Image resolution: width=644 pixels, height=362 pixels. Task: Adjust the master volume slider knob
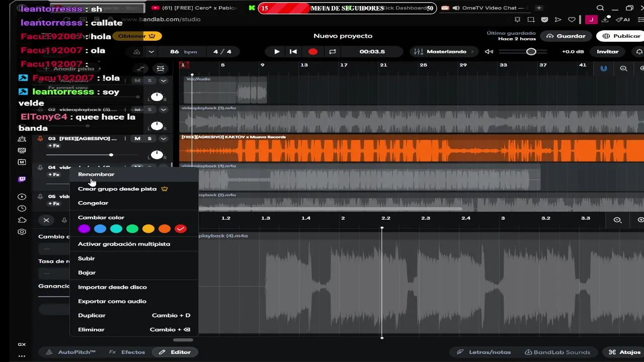(531, 52)
